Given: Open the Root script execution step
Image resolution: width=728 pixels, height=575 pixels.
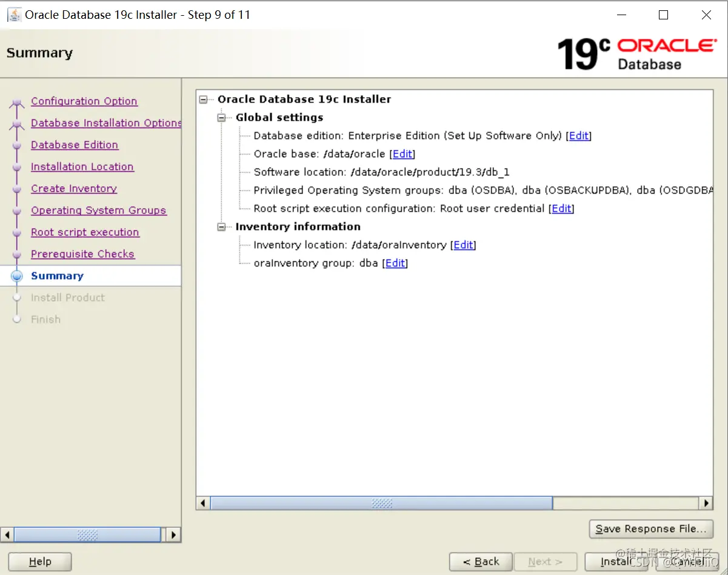Looking at the screenshot, I should point(85,232).
